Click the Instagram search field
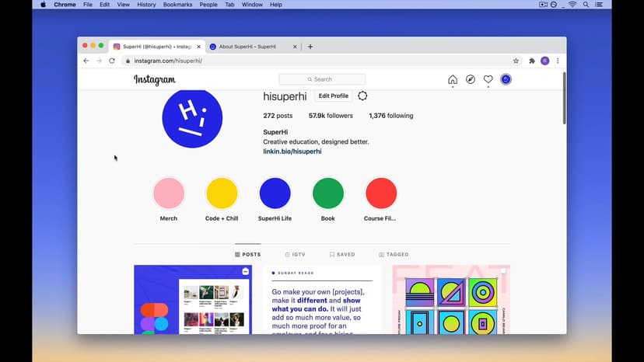The height and width of the screenshot is (362, 644). point(322,79)
